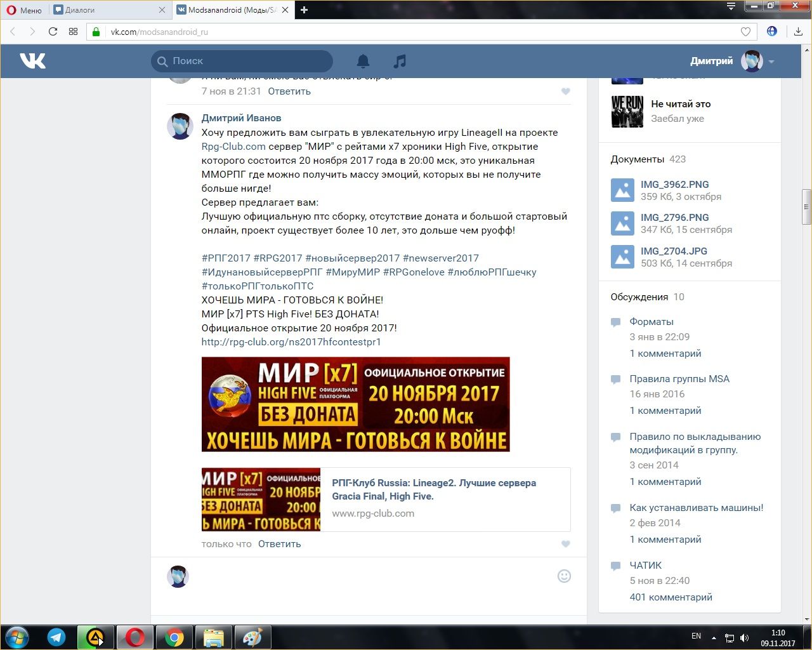
Task: Open the Обсуждения section header
Action: [639, 297]
